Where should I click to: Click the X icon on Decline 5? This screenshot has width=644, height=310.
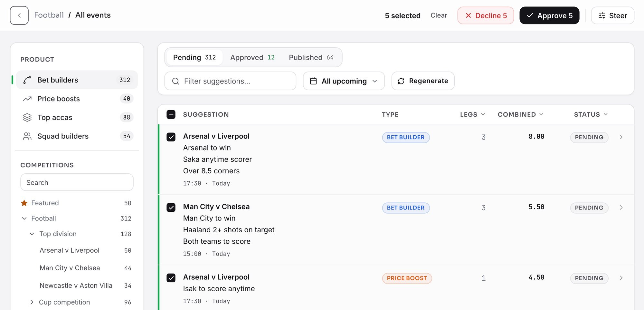469,15
